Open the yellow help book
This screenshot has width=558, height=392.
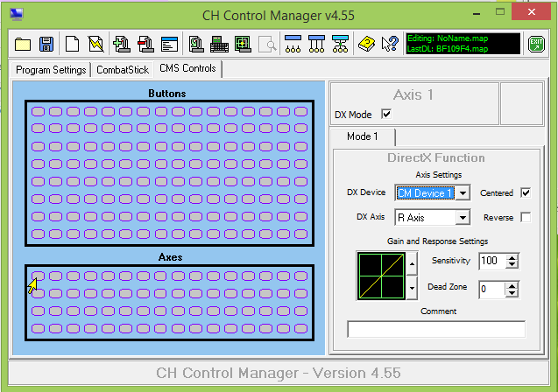[366, 45]
